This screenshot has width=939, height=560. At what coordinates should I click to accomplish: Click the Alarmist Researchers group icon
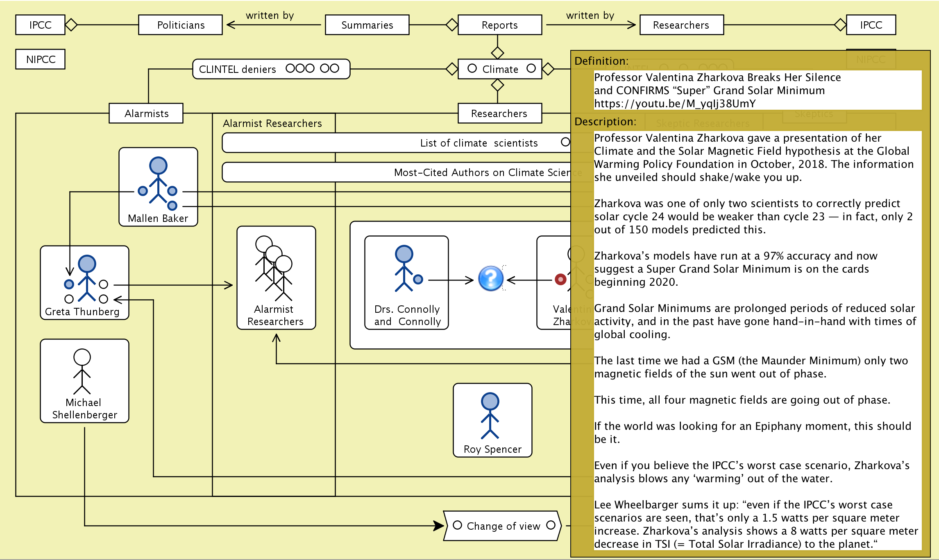point(274,268)
